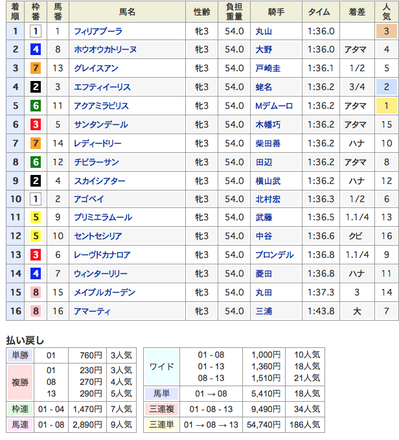Open jockey link 中谷

(264, 236)
